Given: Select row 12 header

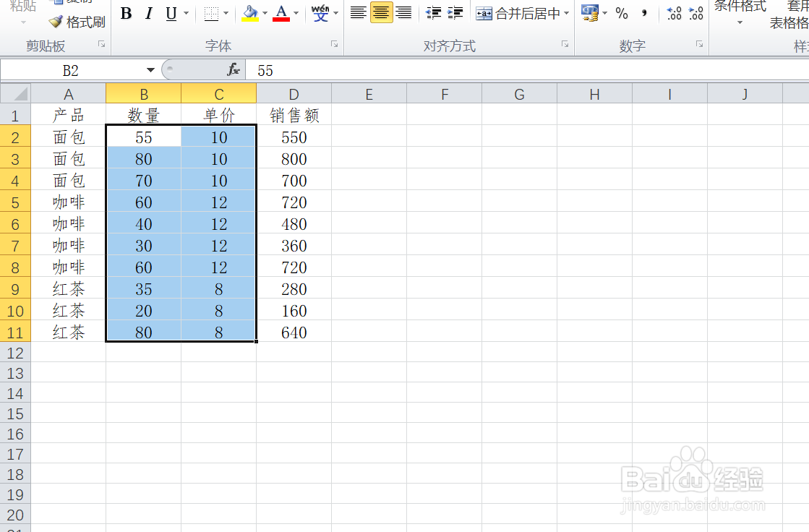Looking at the screenshot, I should coord(15,353).
